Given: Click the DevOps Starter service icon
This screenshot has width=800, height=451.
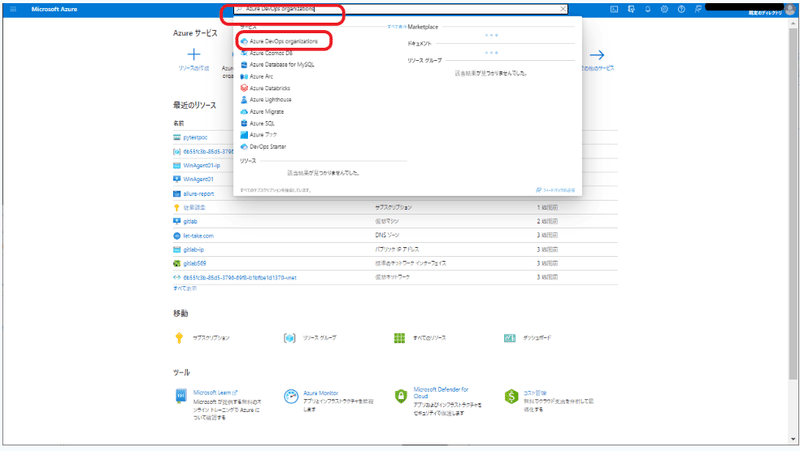Looking at the screenshot, I should click(244, 146).
